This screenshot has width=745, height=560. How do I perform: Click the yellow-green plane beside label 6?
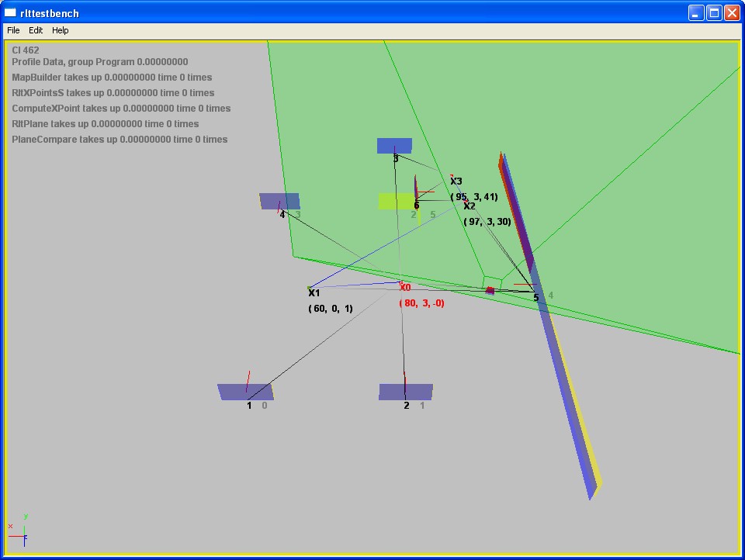(x=396, y=202)
